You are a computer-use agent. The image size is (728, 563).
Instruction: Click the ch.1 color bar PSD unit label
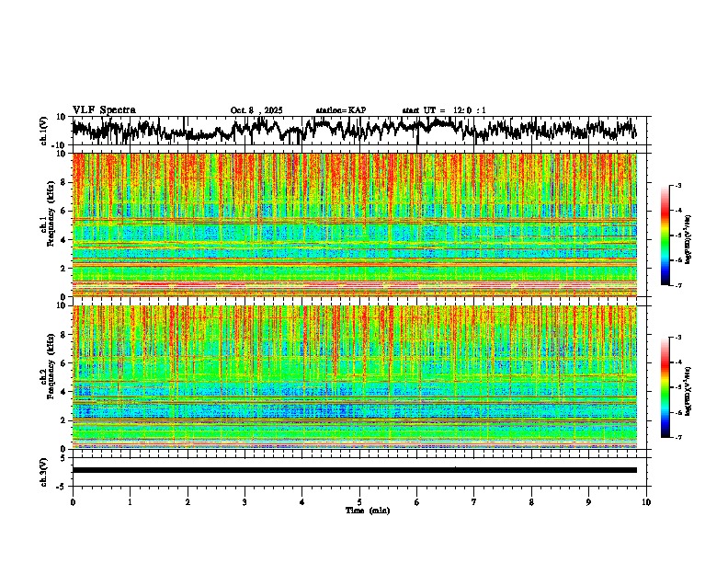click(x=688, y=240)
